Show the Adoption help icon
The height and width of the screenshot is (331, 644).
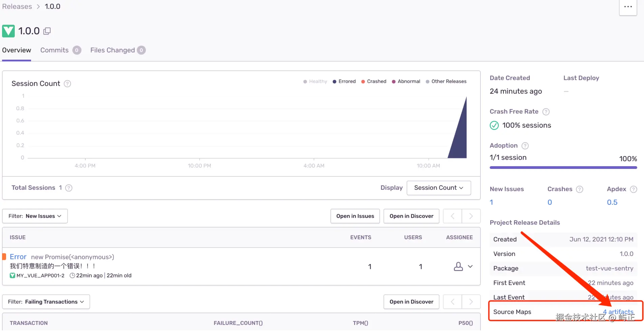click(x=525, y=146)
